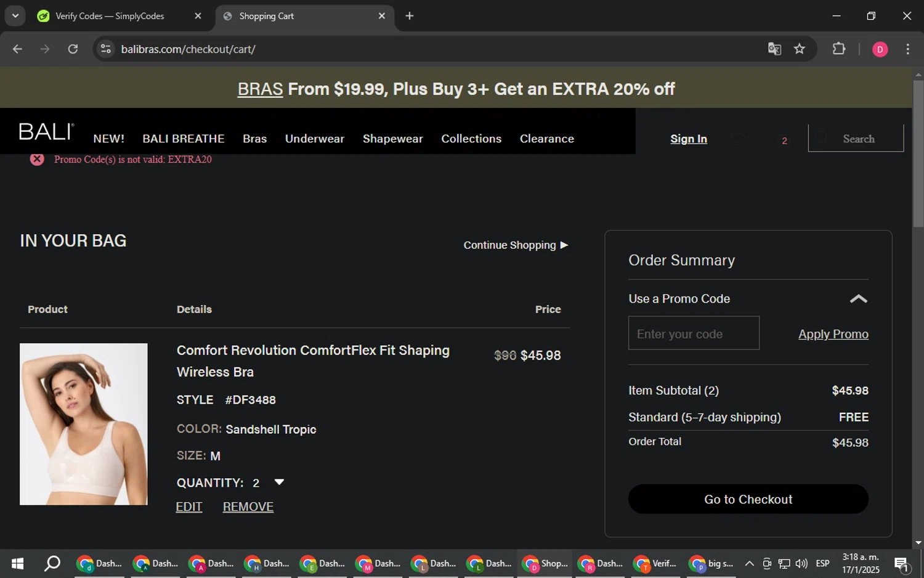This screenshot has height=578, width=924.
Task: Open the Bras menu
Action: click(x=255, y=139)
